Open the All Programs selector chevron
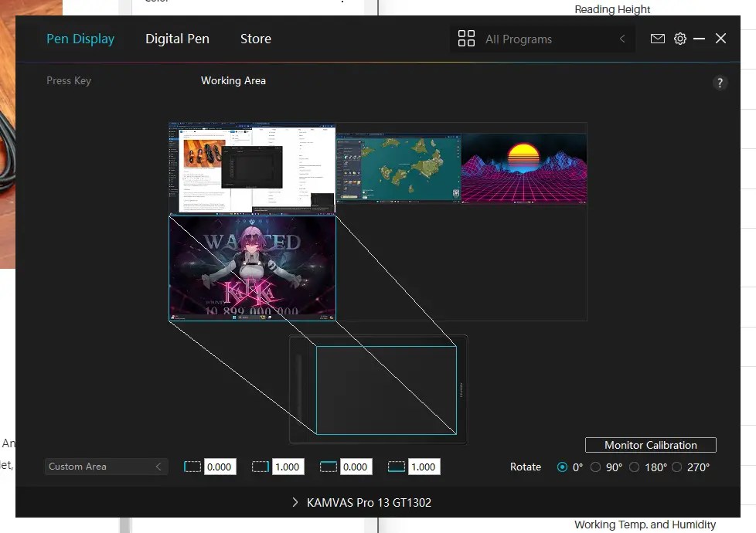 pos(622,38)
